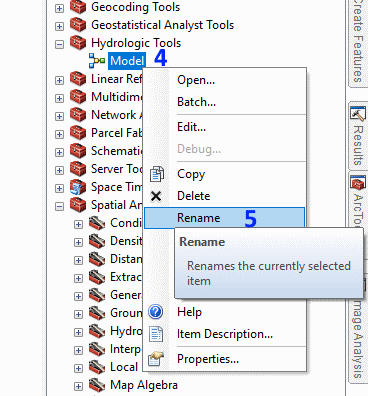The image size is (368, 396).
Task: Click the Copy pages icon in context menu
Action: pyautogui.click(x=156, y=174)
